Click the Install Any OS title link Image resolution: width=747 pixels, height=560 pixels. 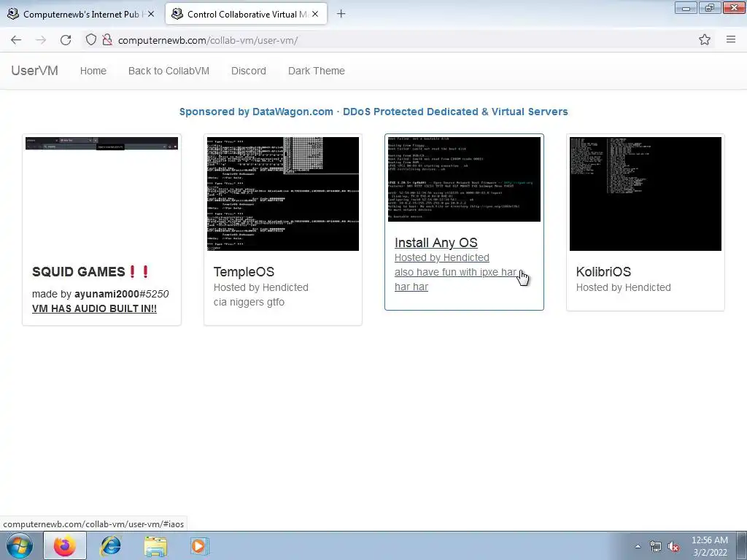click(x=436, y=242)
